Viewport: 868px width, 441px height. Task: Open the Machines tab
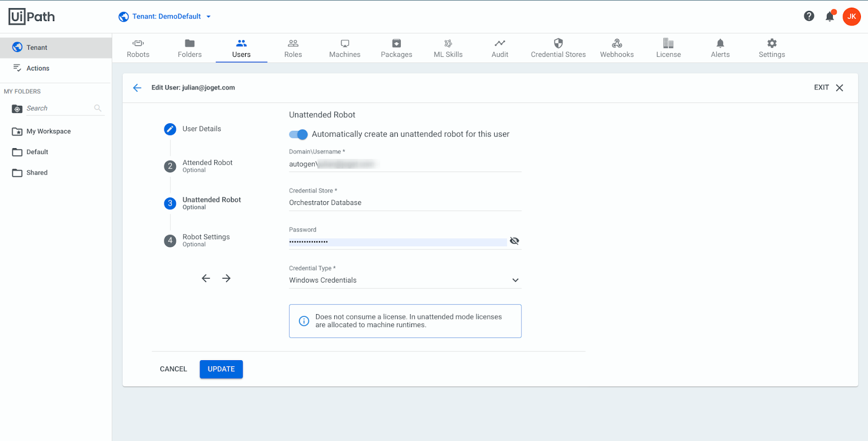point(344,48)
